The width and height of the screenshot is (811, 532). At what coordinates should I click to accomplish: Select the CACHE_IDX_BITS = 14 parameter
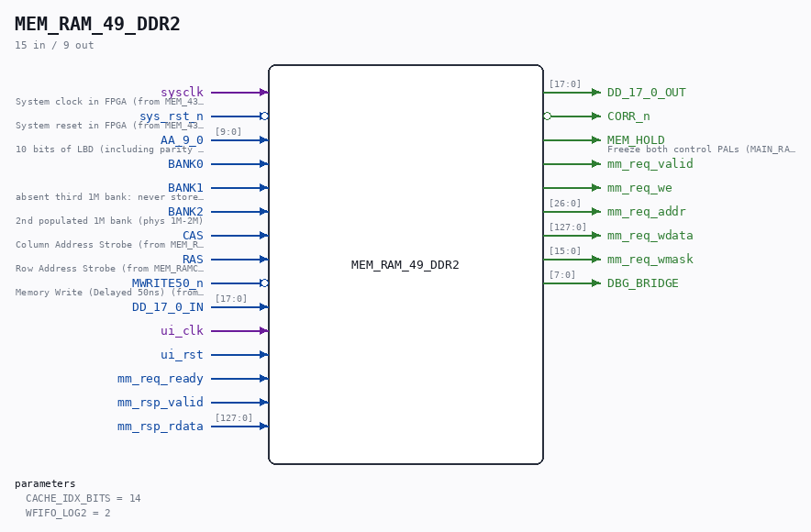click(x=83, y=498)
